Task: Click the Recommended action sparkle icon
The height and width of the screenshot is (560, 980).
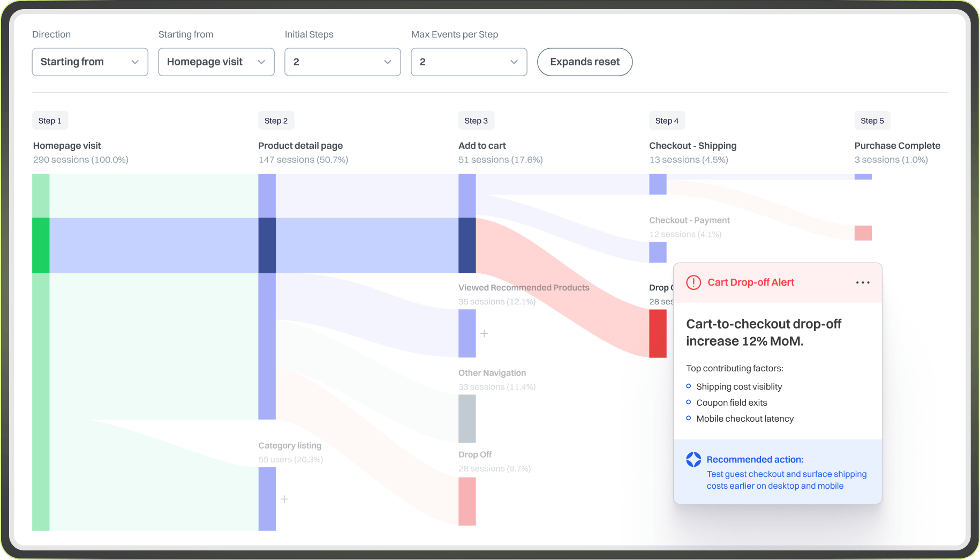Action: coord(693,459)
